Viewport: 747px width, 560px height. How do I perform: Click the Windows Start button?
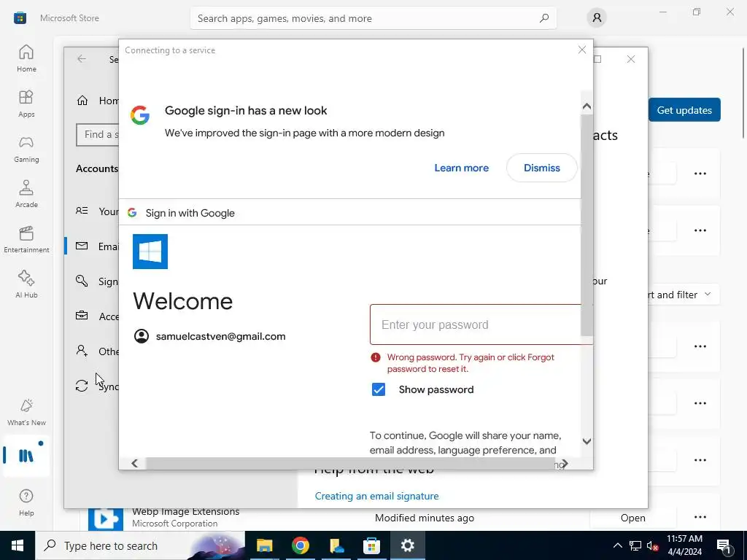pyautogui.click(x=18, y=545)
